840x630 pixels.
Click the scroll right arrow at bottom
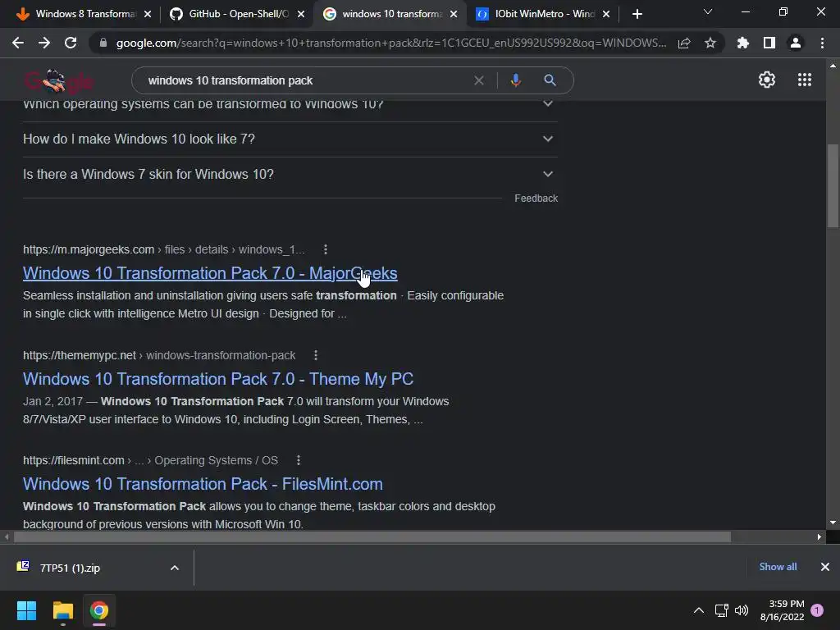click(x=819, y=536)
